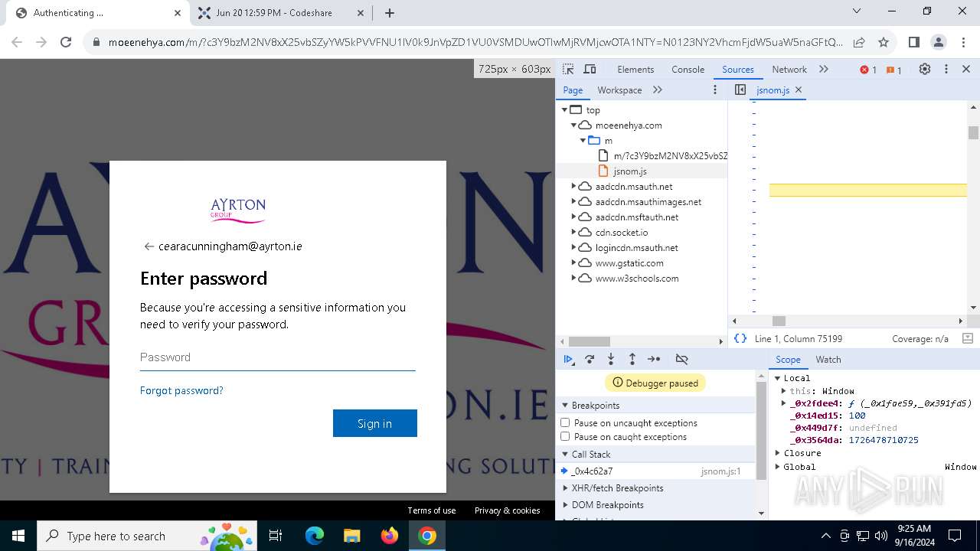Toggle the navigator sidebar icon
The width and height of the screenshot is (980, 551).
pyautogui.click(x=740, y=90)
